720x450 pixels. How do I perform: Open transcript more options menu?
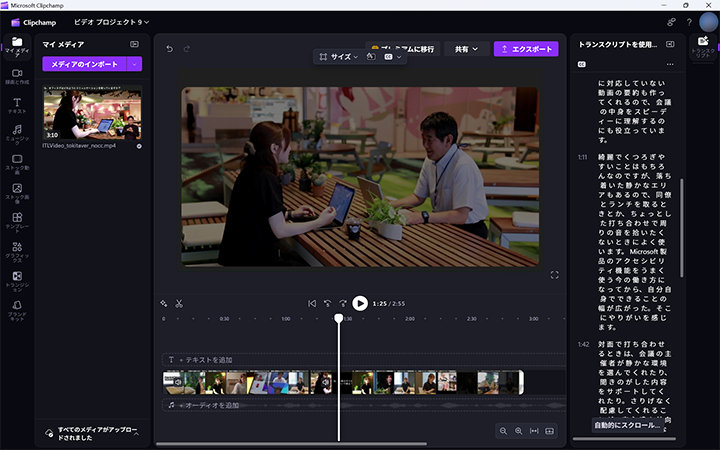670,64
